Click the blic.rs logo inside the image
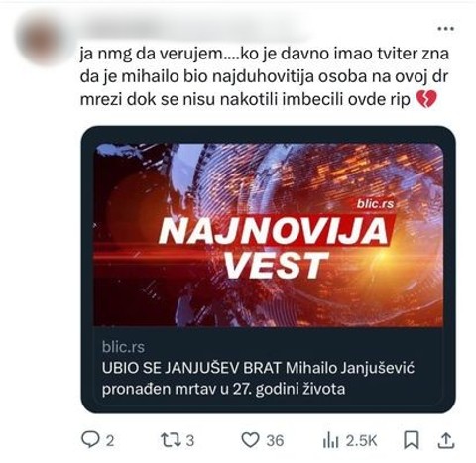The image size is (476, 463). [376, 203]
